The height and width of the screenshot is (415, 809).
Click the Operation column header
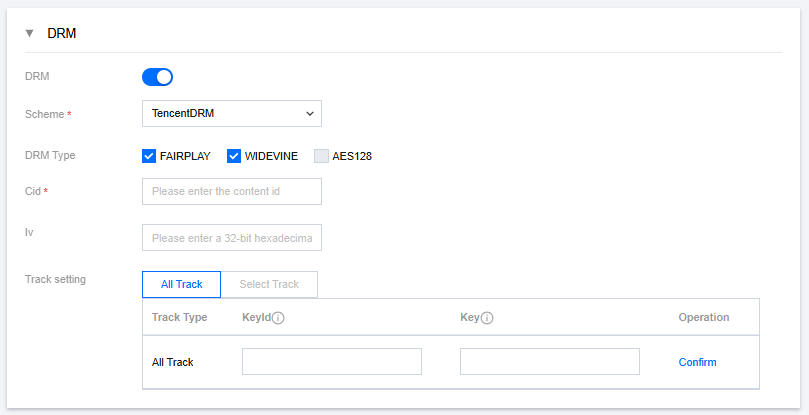point(703,317)
